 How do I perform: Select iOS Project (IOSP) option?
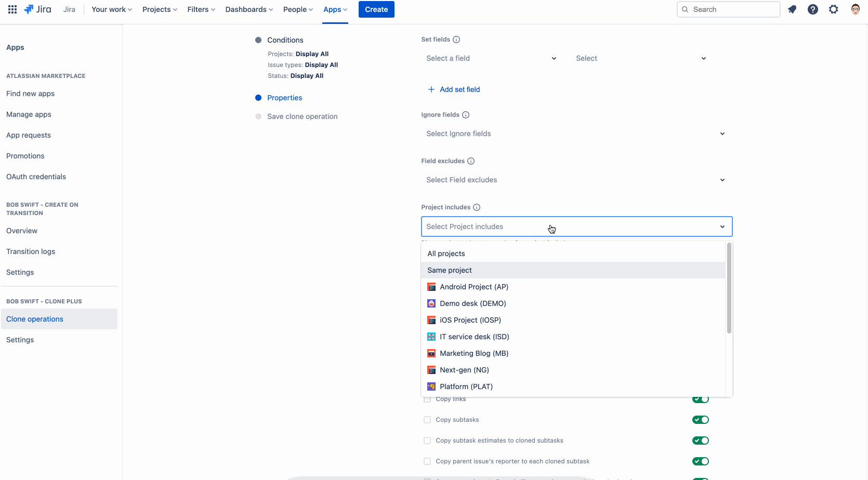(573, 320)
